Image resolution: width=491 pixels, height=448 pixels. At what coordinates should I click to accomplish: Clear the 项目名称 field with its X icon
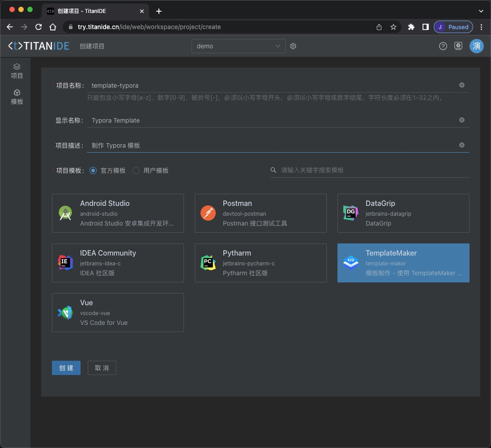(x=461, y=85)
